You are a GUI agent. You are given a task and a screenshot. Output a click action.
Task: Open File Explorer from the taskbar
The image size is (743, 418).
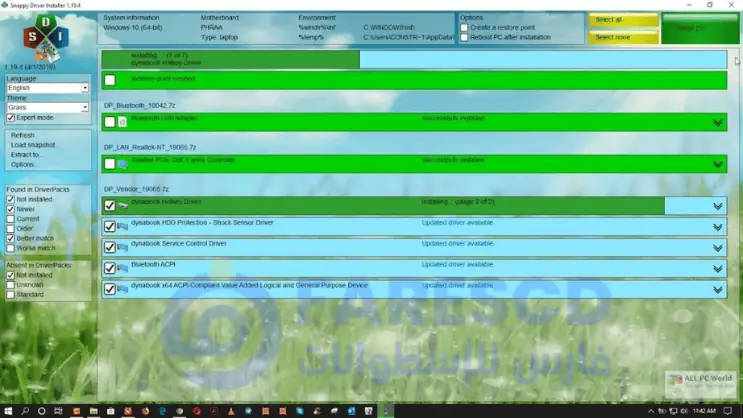pos(94,411)
